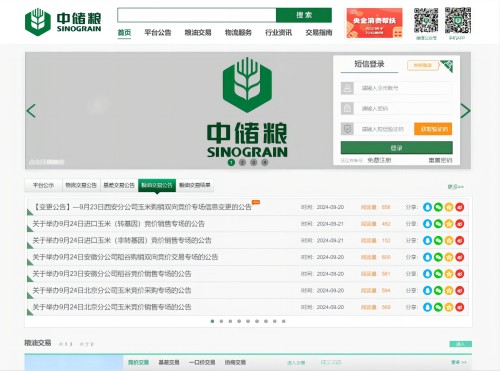500x371 pixels.
Task: Click Weibo icon on 9月23日安徽分公司稻谷竞价销售 row
Action: click(460, 274)
